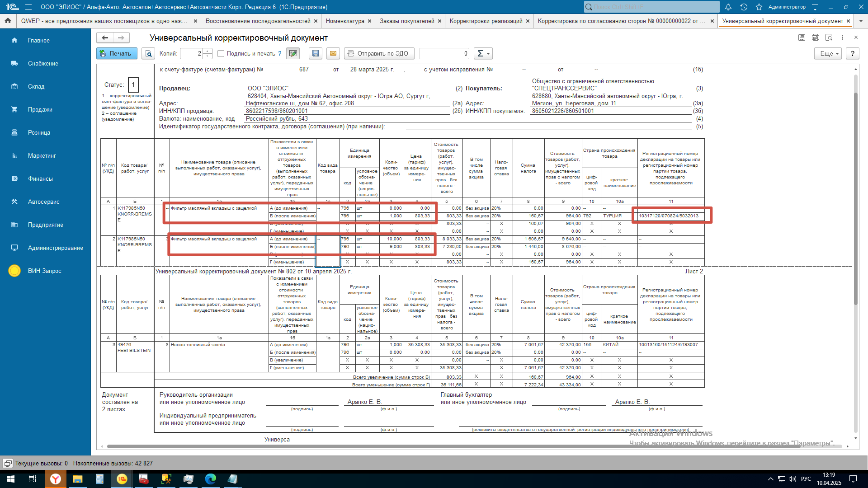Open history clock icon
This screenshot has height=488, width=868.
744,7
